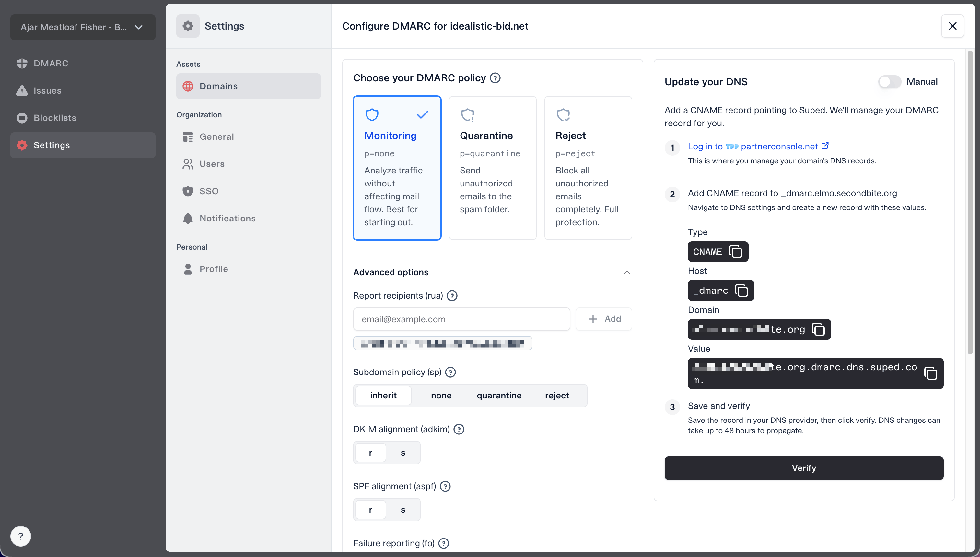The height and width of the screenshot is (557, 980).
Task: Set subdomain policy to quarantine
Action: click(499, 396)
